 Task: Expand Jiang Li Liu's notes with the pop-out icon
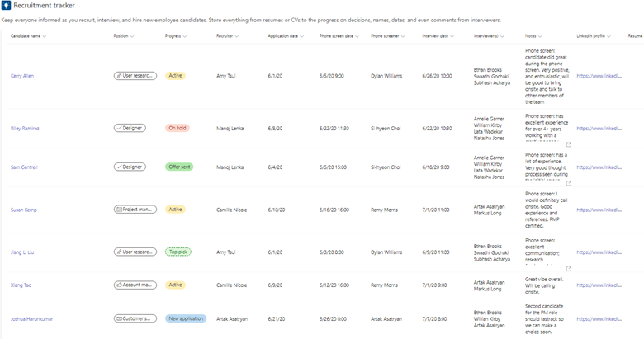coord(568,268)
